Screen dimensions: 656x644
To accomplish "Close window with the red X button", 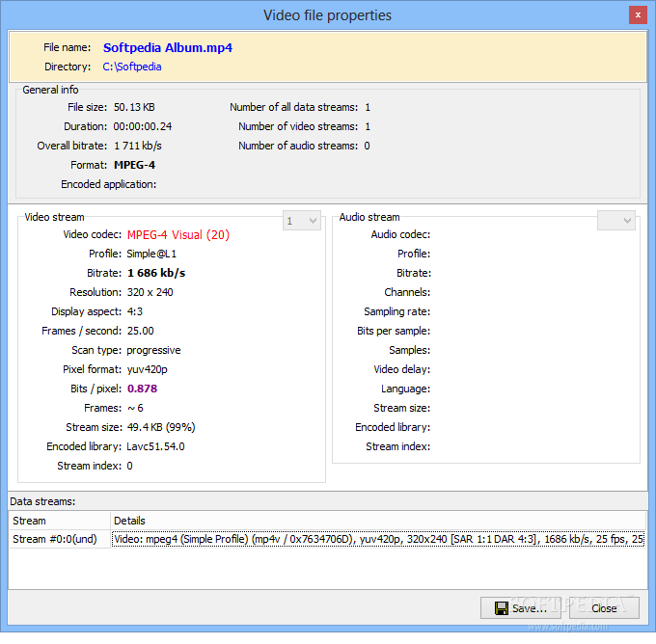I will pyautogui.click(x=638, y=15).
